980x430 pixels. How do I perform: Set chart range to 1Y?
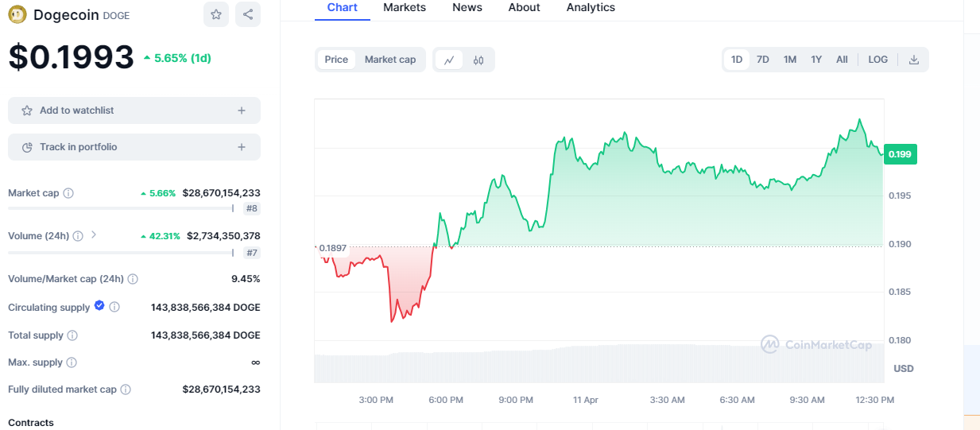click(816, 60)
